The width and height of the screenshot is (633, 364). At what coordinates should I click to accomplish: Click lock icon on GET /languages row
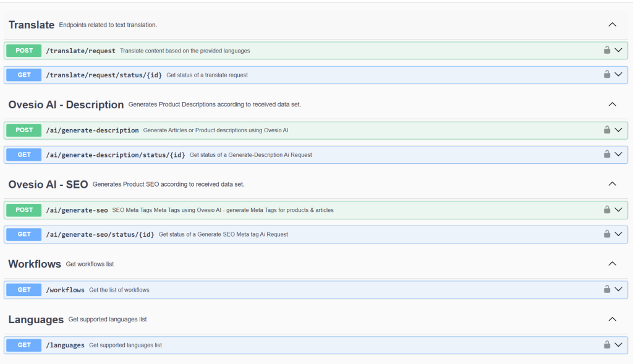point(607,344)
